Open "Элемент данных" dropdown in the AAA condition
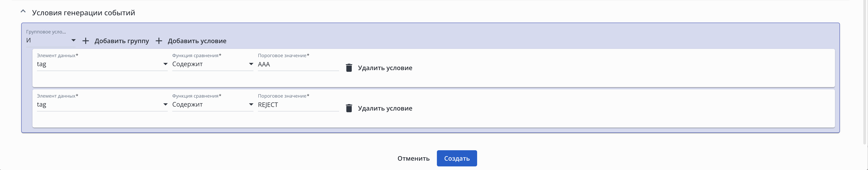The image size is (868, 170). coord(102,64)
